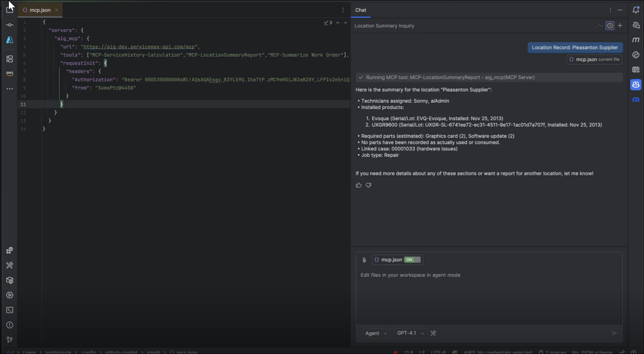Open the Terminal tool window
The image size is (644, 354).
point(10,310)
